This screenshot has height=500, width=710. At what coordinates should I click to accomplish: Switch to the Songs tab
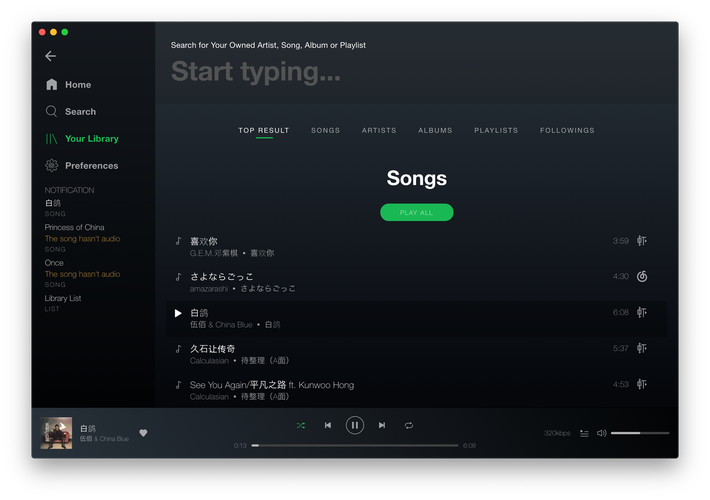pyautogui.click(x=325, y=130)
